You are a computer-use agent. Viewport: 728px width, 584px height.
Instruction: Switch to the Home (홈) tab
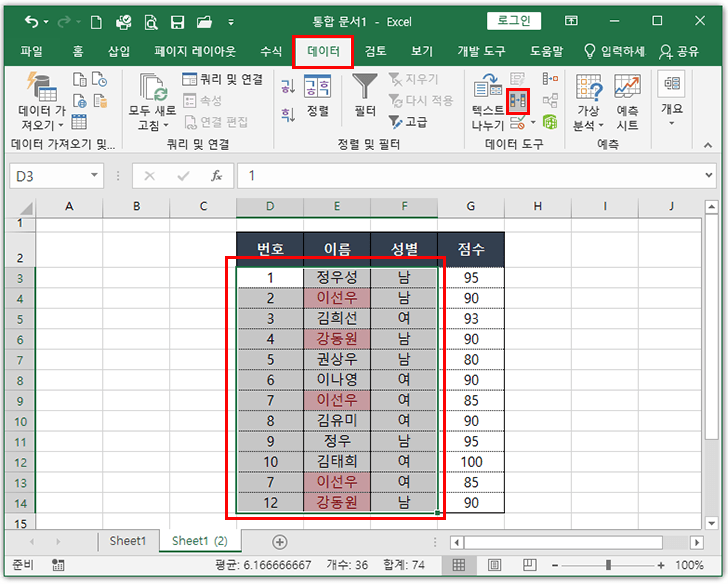pyautogui.click(x=78, y=51)
